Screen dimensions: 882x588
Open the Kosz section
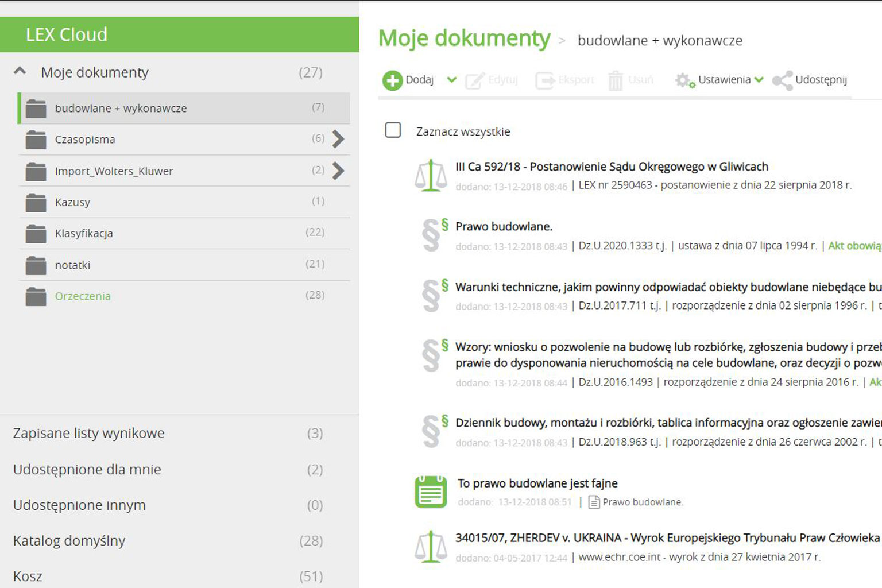[x=28, y=576]
